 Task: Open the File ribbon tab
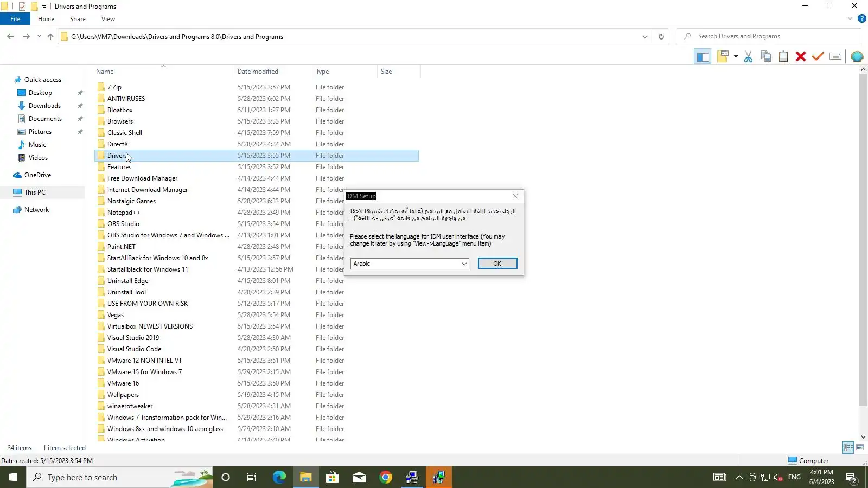[x=15, y=19]
